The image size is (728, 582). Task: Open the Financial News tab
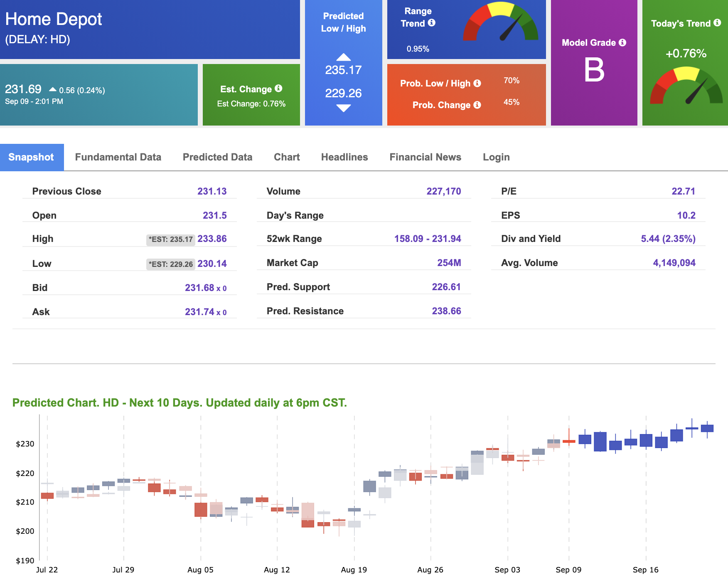(425, 157)
